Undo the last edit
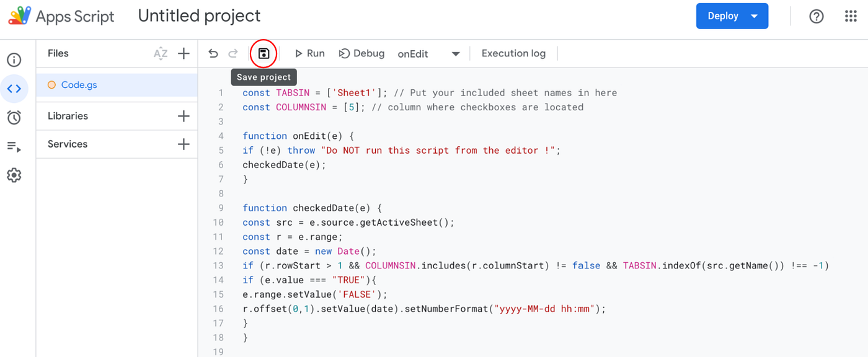The height and width of the screenshot is (357, 868). (213, 53)
